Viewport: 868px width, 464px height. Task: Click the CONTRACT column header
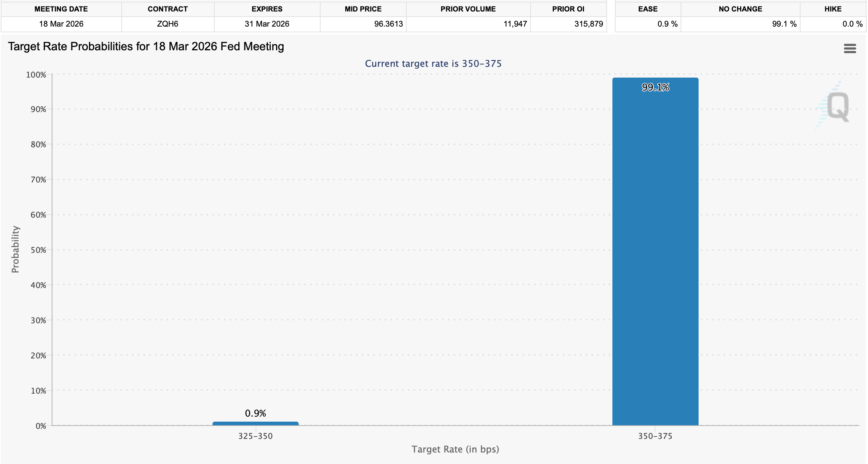point(168,9)
